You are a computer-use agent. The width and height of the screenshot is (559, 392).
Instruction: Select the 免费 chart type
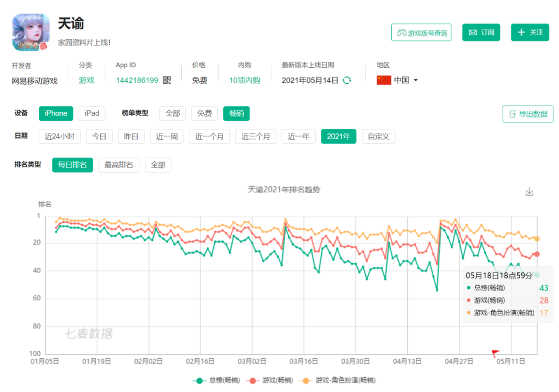coord(204,114)
